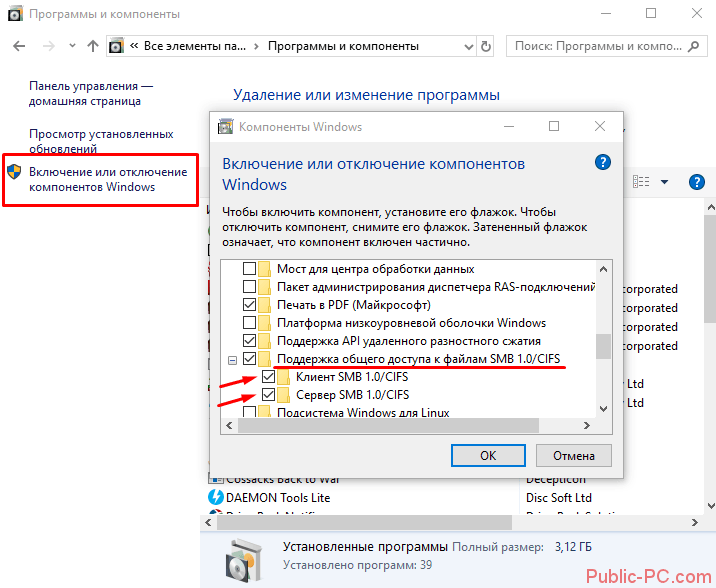716x588 pixels.
Task: Click folder icon of 'Пакет администрирования диспетчера RAS-подключений'
Action: coord(264,287)
